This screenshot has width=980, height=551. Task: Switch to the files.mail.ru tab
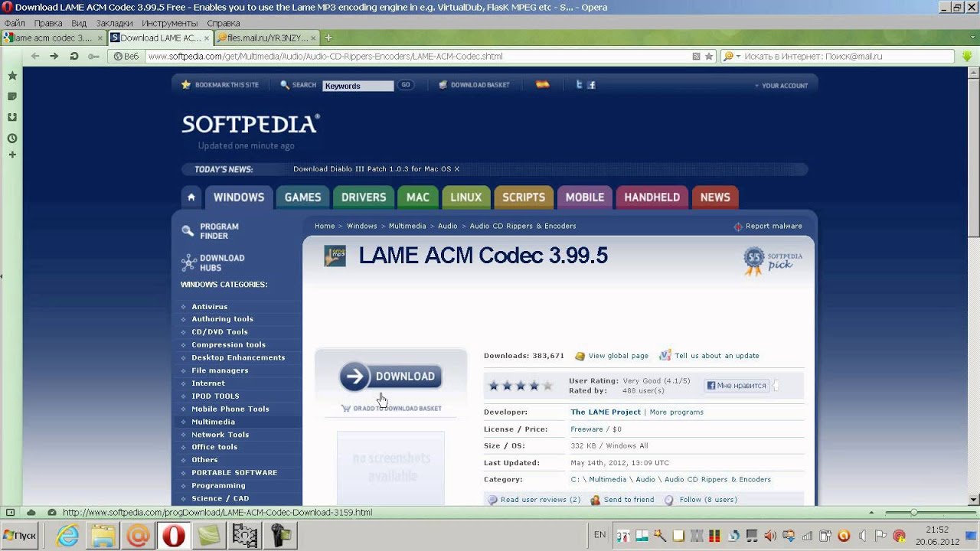pos(268,37)
